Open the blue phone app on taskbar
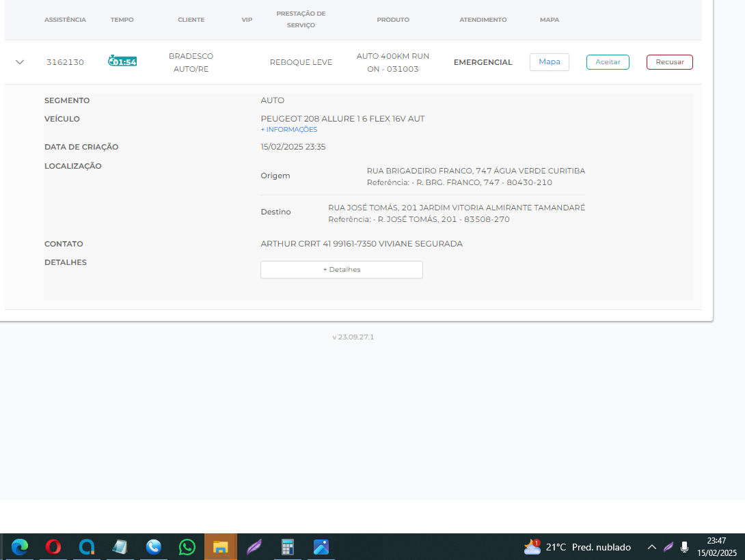The height and width of the screenshot is (560, 745). (x=154, y=547)
